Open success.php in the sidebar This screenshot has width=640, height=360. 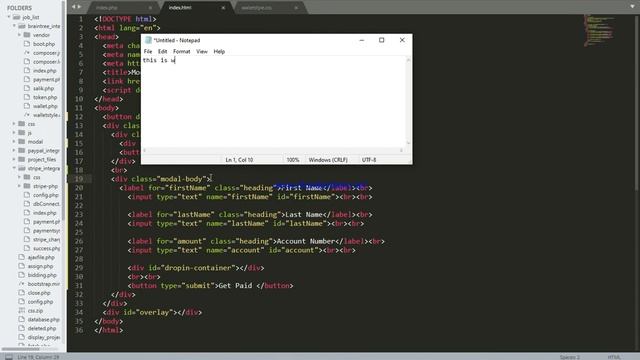[47, 248]
